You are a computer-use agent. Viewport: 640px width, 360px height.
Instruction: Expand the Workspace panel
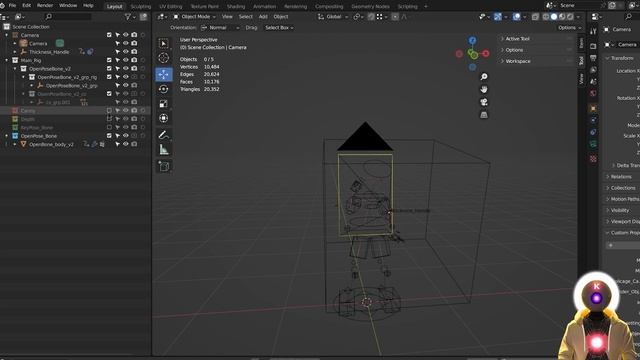click(518, 61)
